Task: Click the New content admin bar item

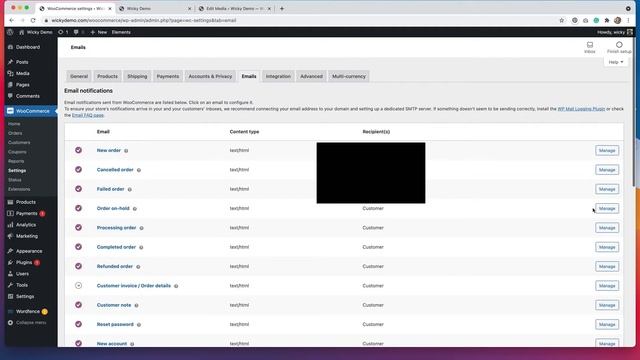Action: click(98, 32)
